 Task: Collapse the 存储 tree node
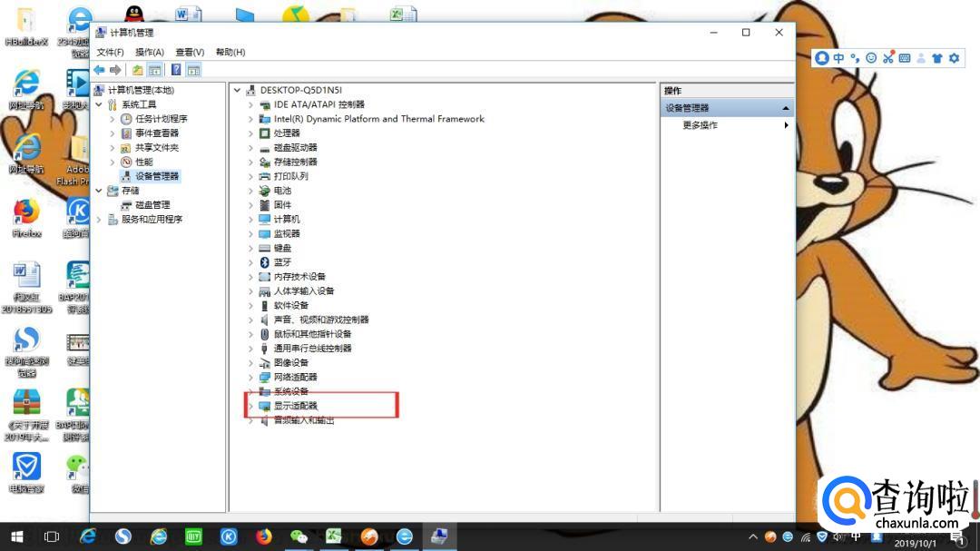(x=99, y=190)
